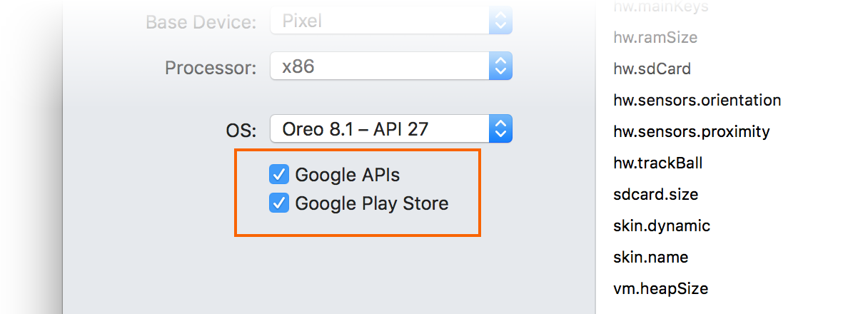Click the Google Play Store label text
The image size is (868, 314).
coord(371,203)
